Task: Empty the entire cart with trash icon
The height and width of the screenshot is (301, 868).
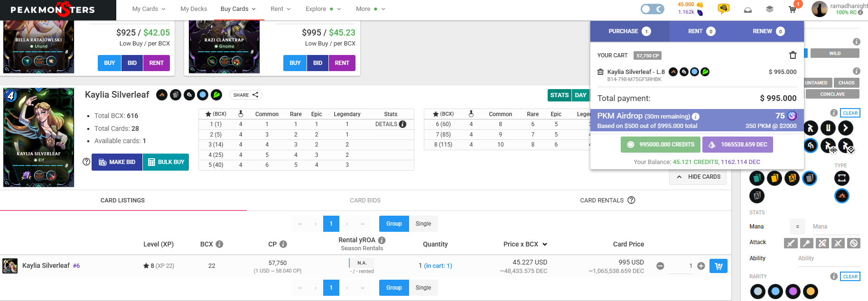Action: coord(793,55)
